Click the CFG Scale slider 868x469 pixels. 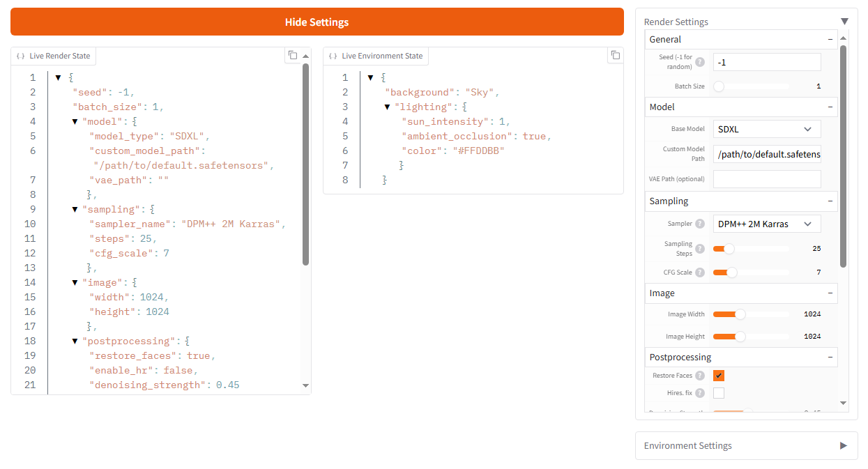pyautogui.click(x=751, y=272)
